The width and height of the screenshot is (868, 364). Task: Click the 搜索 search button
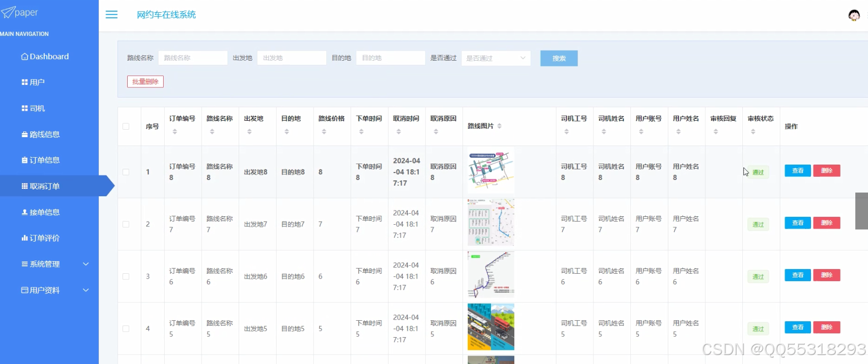tap(559, 58)
